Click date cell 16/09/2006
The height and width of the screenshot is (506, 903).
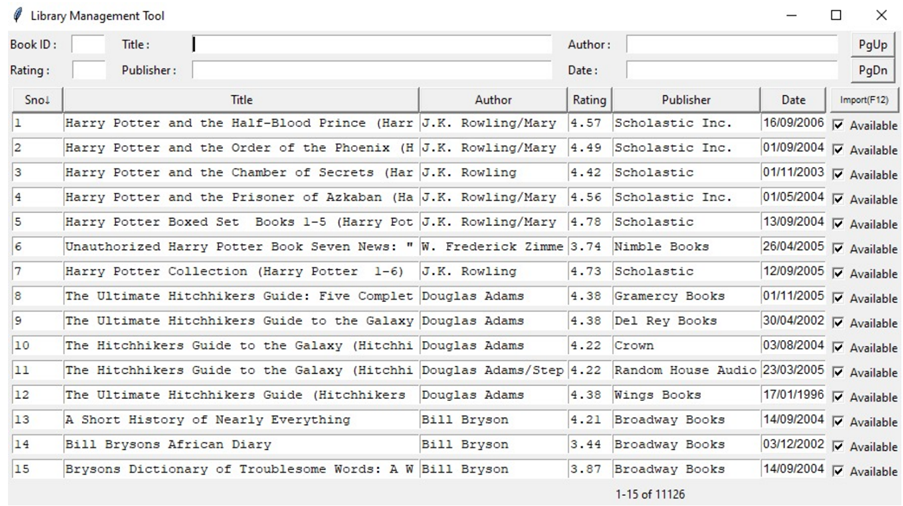(x=793, y=123)
